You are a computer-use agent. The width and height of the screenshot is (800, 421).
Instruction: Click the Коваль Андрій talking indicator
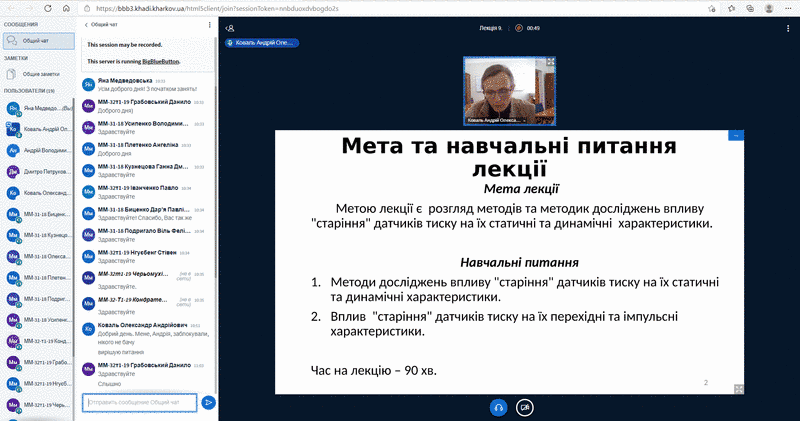click(x=262, y=43)
